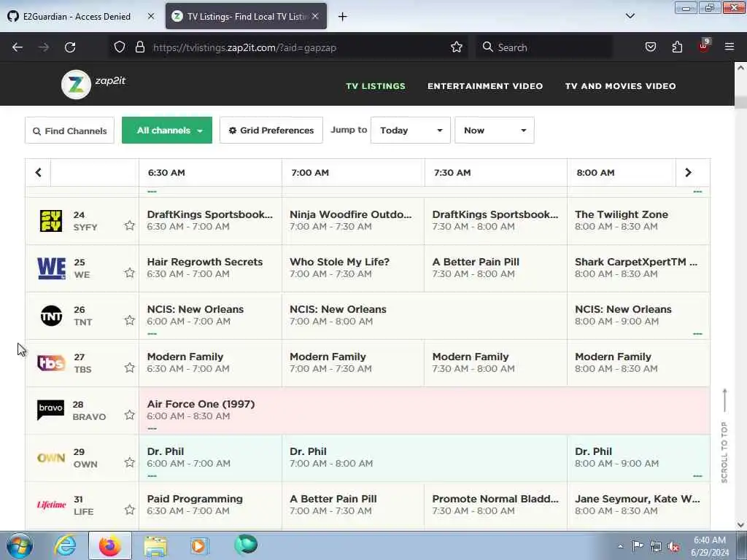Click Scroll To Top control
The image size is (747, 560).
pyautogui.click(x=724, y=435)
